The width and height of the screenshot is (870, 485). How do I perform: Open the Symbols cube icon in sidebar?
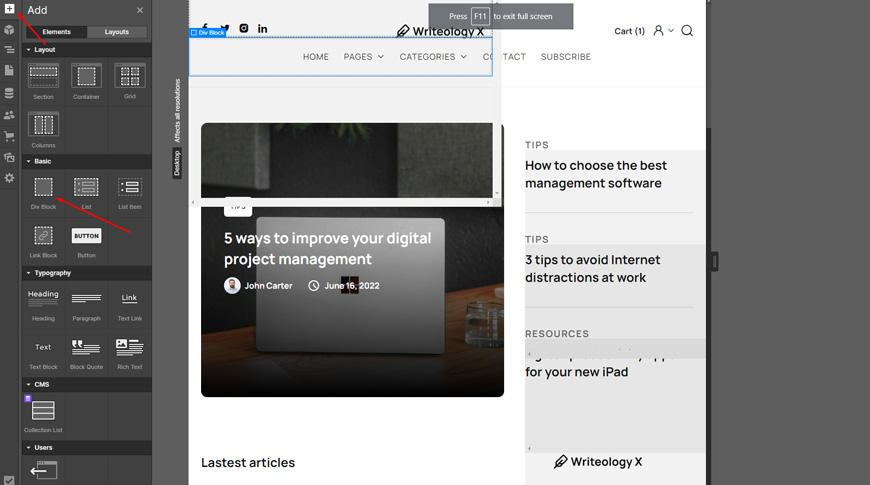coord(9,29)
